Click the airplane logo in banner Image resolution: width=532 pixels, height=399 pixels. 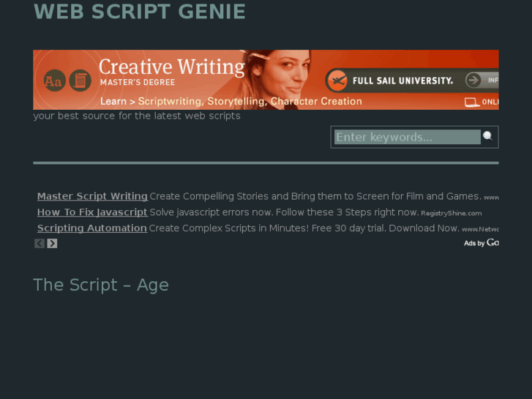337,81
